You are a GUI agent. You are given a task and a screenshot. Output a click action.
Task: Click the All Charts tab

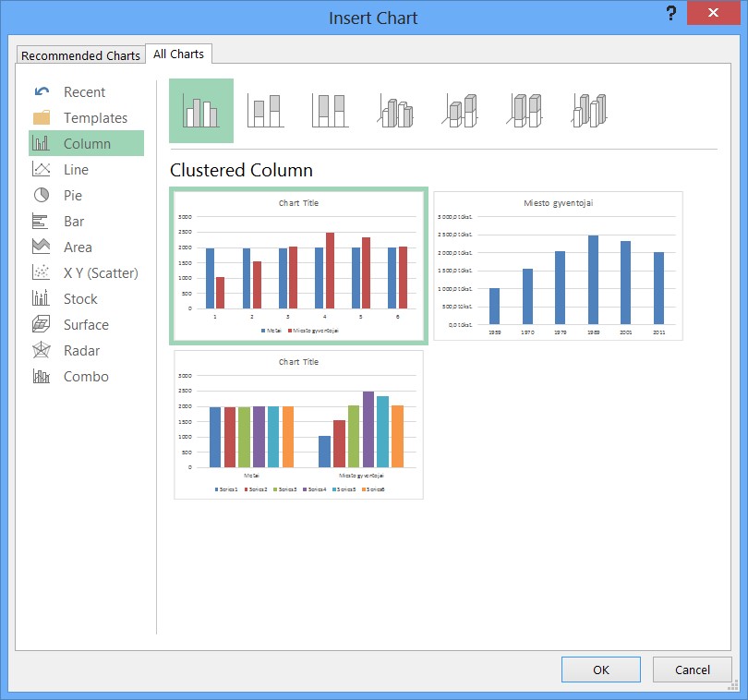point(179,54)
